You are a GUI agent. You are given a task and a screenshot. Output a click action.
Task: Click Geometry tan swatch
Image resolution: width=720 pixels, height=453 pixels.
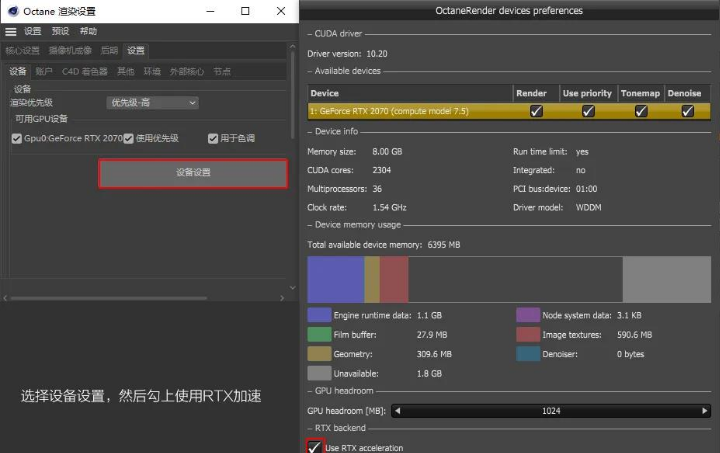[319, 354]
